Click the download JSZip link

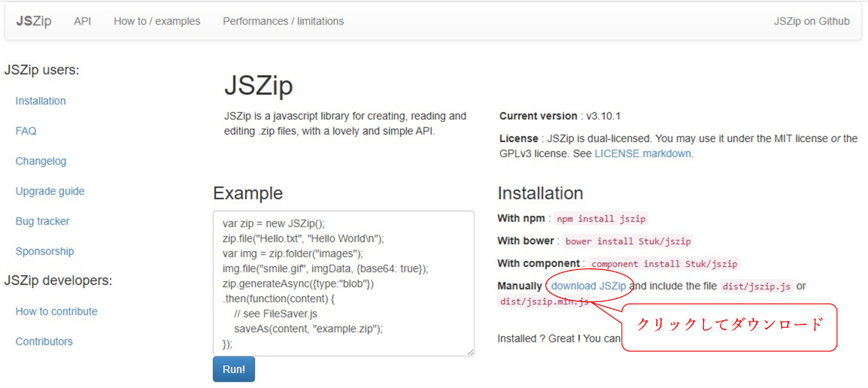589,286
